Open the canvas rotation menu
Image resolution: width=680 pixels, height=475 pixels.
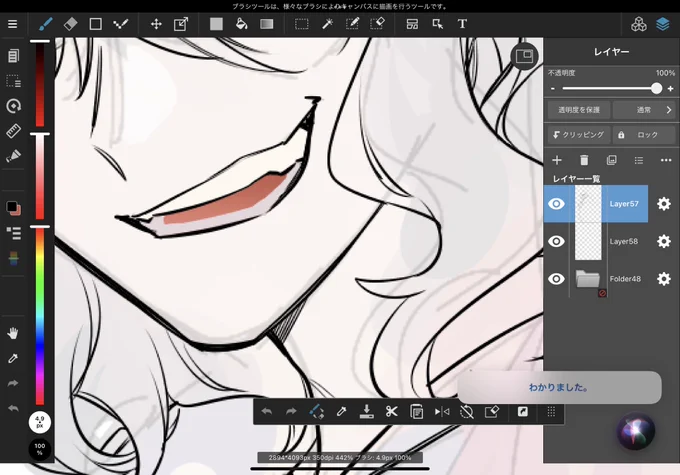click(x=13, y=106)
